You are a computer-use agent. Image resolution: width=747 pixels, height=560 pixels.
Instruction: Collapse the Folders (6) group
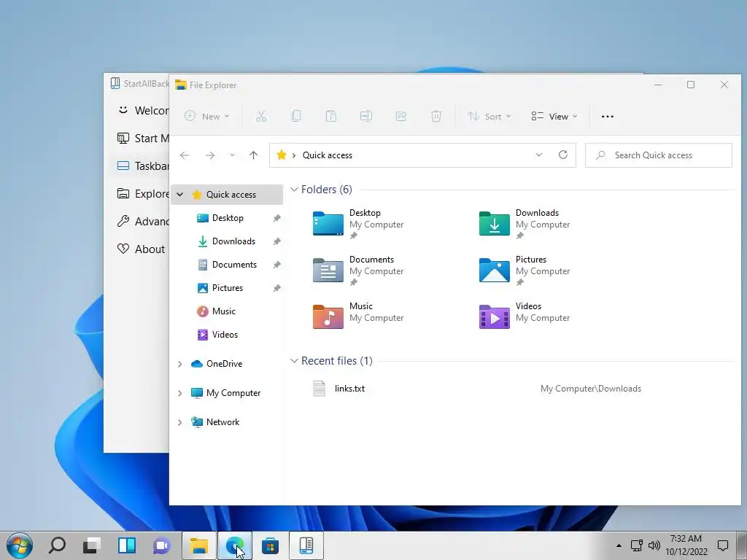pyautogui.click(x=295, y=190)
